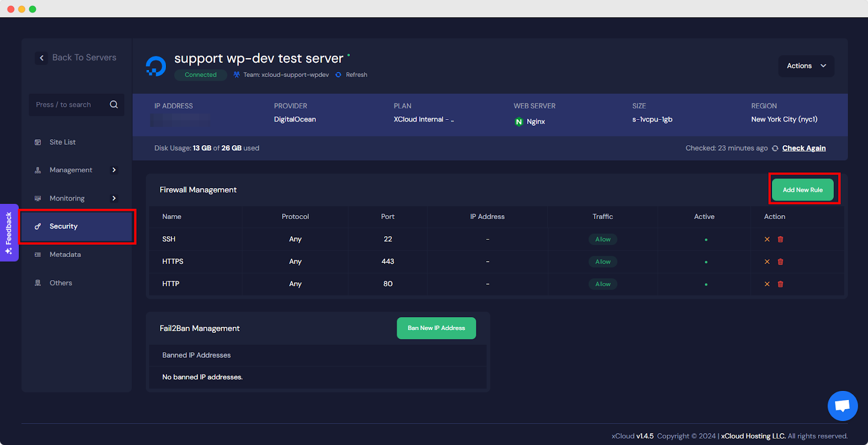Disable the HTTP rule with X icon

pyautogui.click(x=767, y=284)
